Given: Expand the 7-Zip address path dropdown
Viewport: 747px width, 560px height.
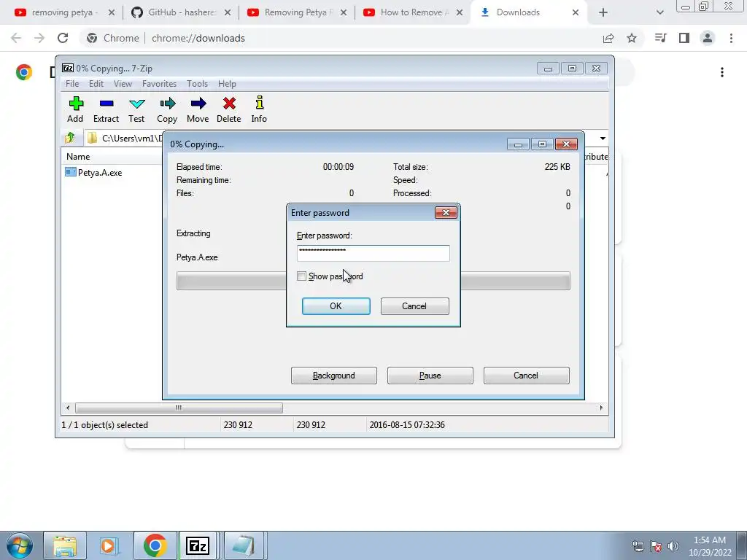Looking at the screenshot, I should tap(603, 138).
